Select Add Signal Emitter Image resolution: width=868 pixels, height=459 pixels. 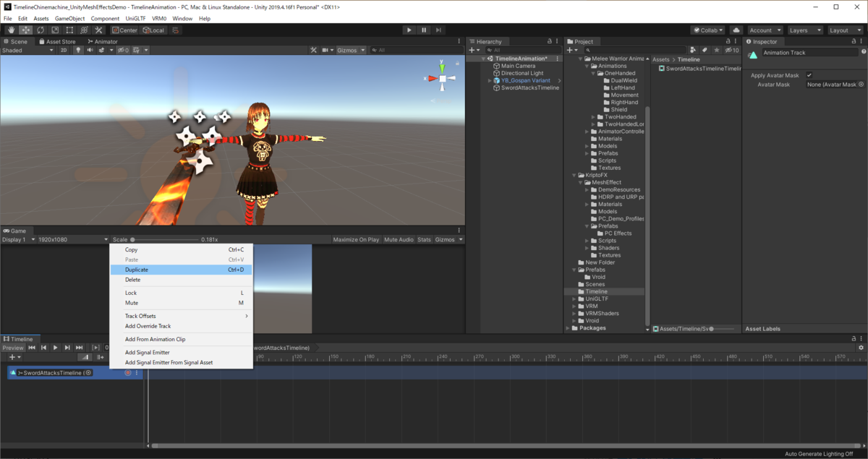181,352
